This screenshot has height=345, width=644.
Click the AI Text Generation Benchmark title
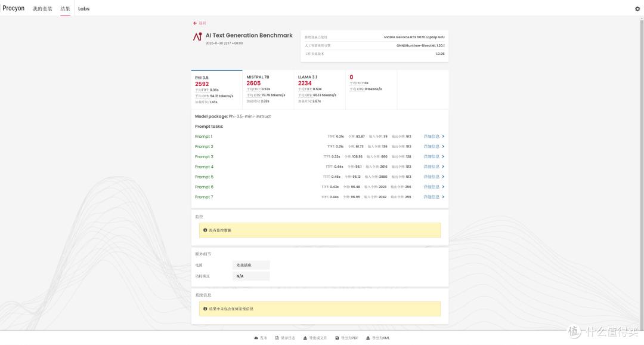point(249,35)
